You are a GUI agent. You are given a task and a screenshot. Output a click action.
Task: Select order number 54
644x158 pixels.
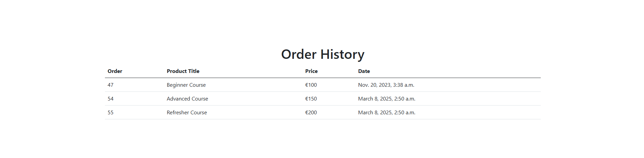[x=110, y=99]
